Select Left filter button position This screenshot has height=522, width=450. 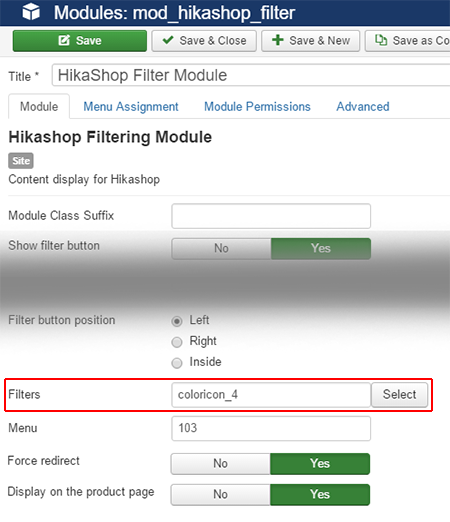(x=177, y=321)
